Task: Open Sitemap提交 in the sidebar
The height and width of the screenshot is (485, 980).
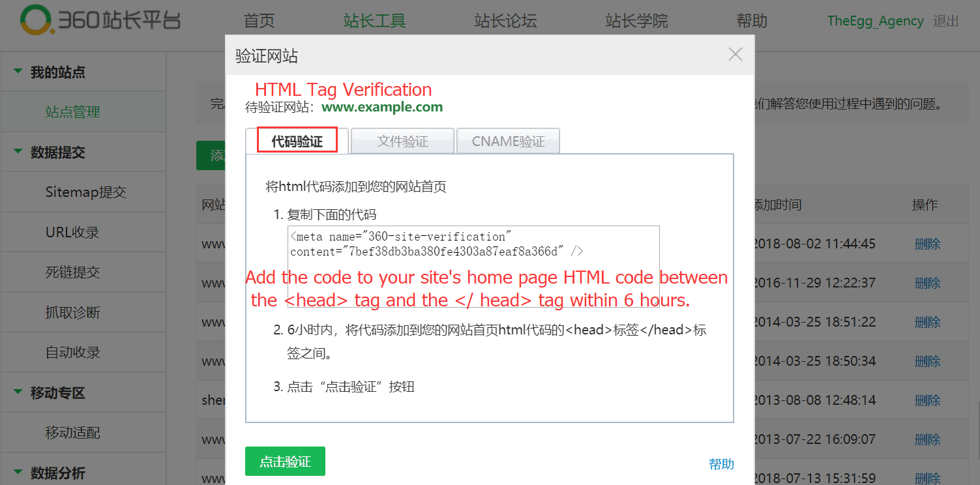Action: pos(86,192)
